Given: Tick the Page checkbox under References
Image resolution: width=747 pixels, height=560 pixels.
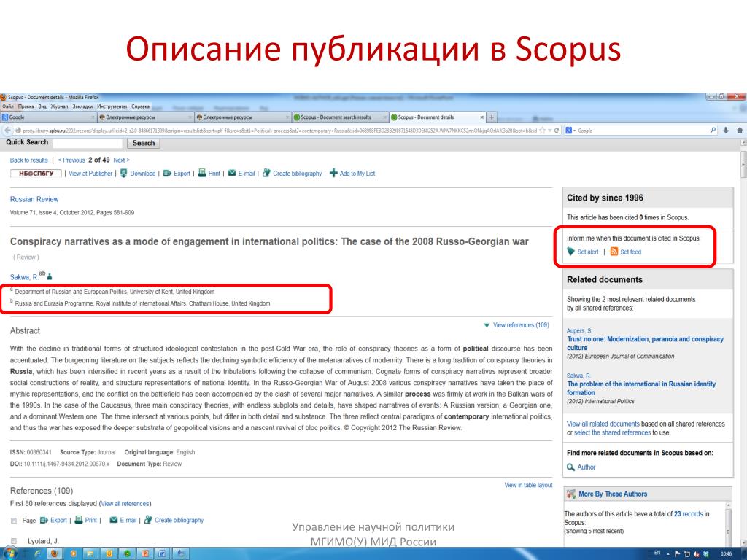Looking at the screenshot, I should (13, 521).
